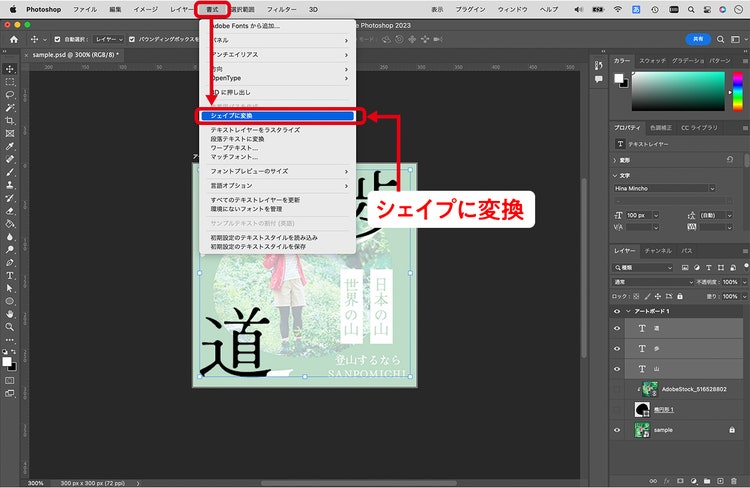Image resolution: width=750 pixels, height=488 pixels.
Task: Select the Lasso tool
Action: click(10, 95)
